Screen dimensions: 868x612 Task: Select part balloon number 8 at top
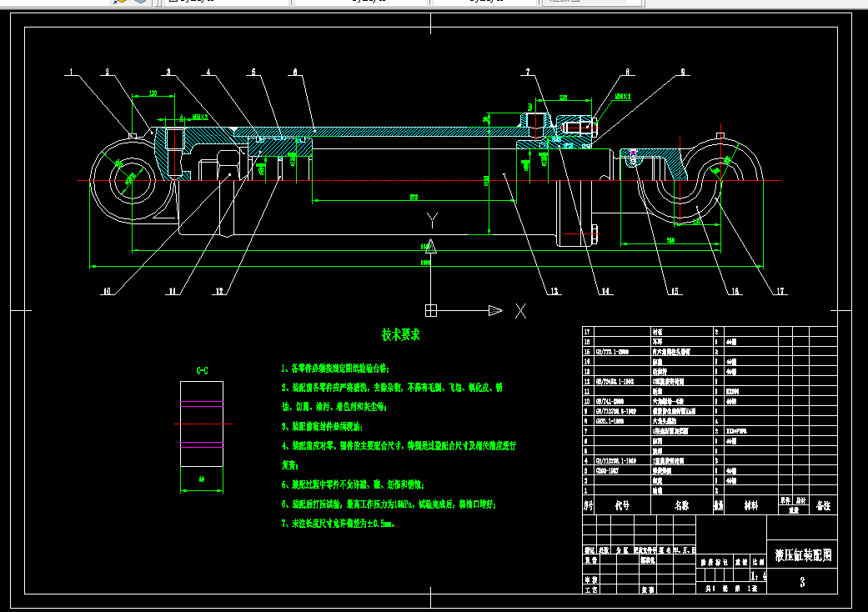pyautogui.click(x=627, y=72)
